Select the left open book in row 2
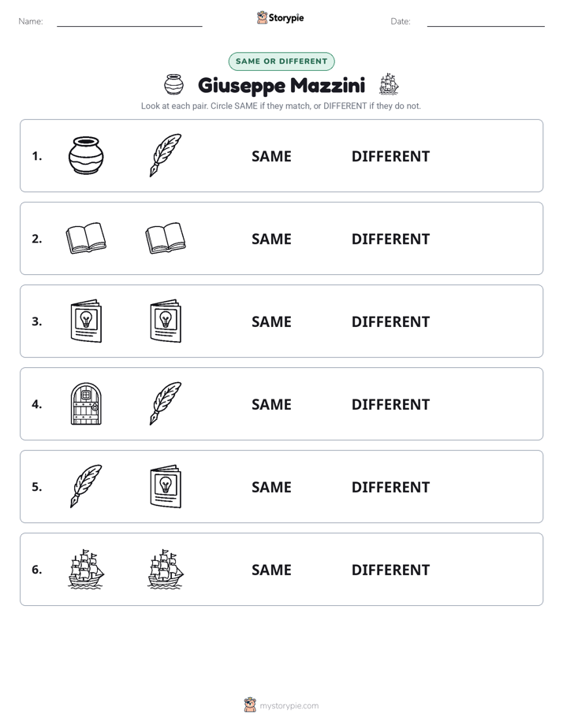This screenshot has width=563, height=728. click(86, 238)
